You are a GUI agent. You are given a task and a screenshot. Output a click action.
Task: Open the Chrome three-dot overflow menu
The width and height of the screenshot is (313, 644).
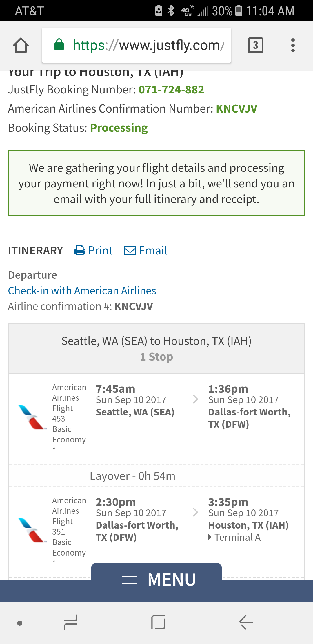tap(293, 45)
